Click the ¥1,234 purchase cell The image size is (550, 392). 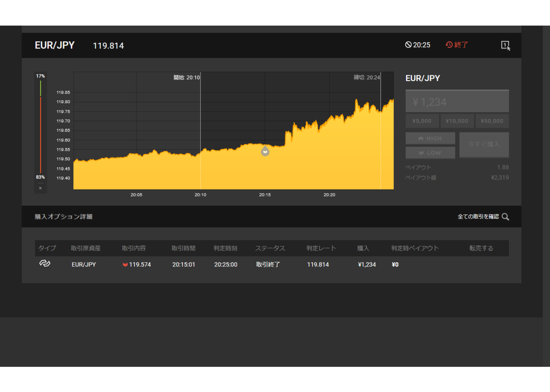click(367, 264)
